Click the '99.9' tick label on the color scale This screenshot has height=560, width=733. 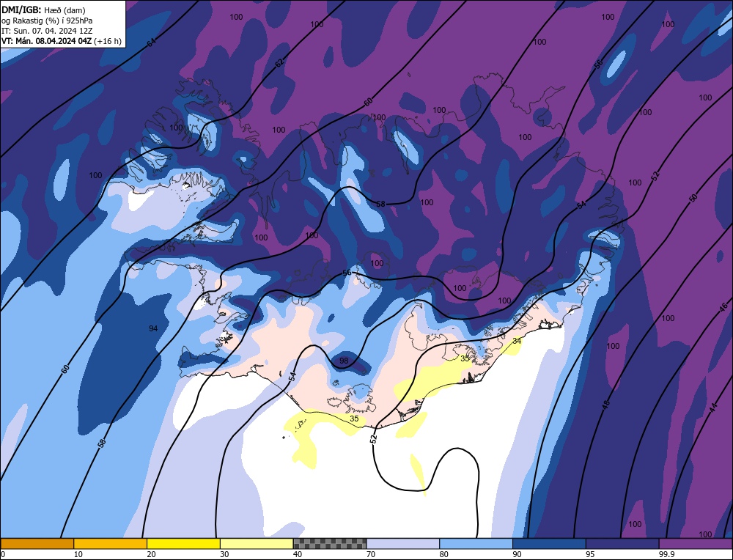[666, 554]
